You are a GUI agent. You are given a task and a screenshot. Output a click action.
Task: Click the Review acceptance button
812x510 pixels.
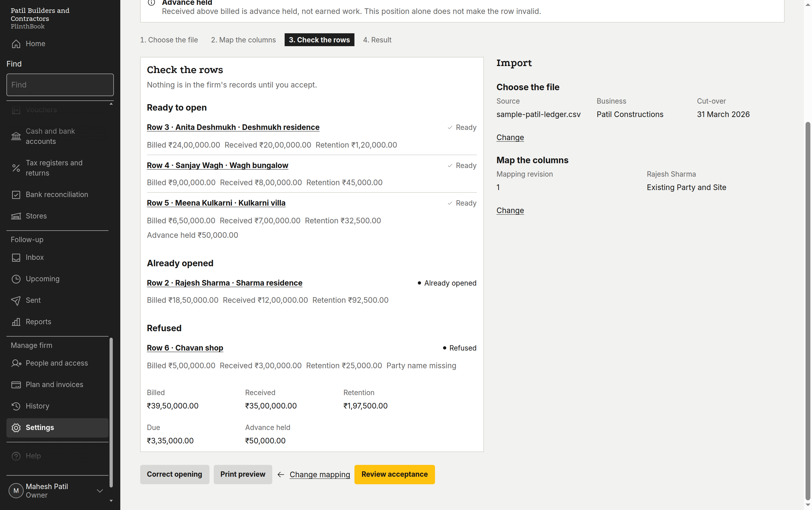394,475
